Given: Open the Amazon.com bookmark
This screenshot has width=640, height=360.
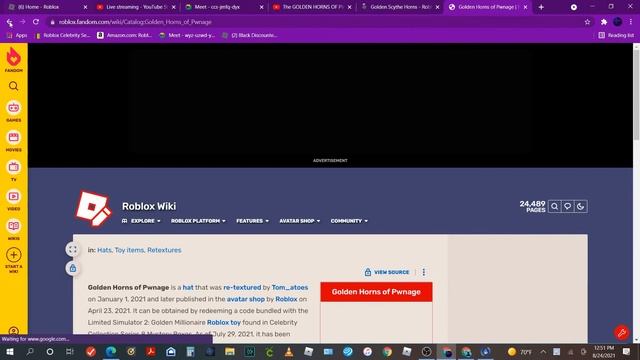Looking at the screenshot, I should tap(124, 36).
